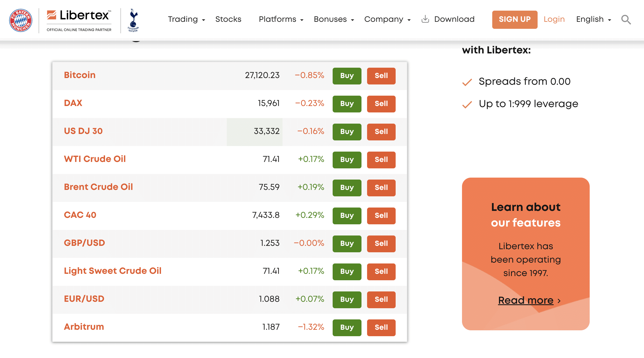Viewport: 644px width, 358px height.
Task: Click the 'Up to 1:999 leverage' text
Action: (528, 104)
